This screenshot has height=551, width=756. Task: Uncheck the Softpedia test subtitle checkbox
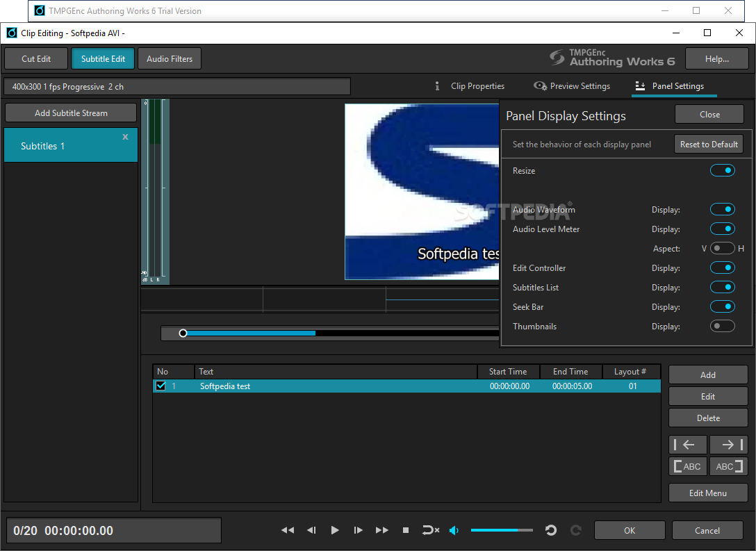(x=161, y=386)
